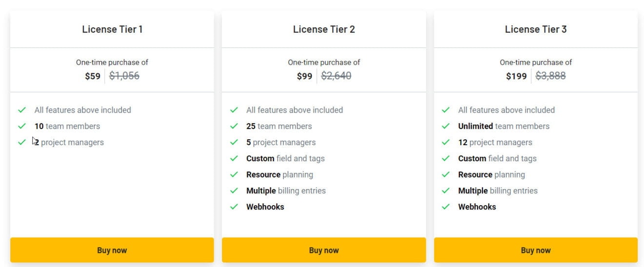Select the 'License Tier 2' title

tap(324, 29)
